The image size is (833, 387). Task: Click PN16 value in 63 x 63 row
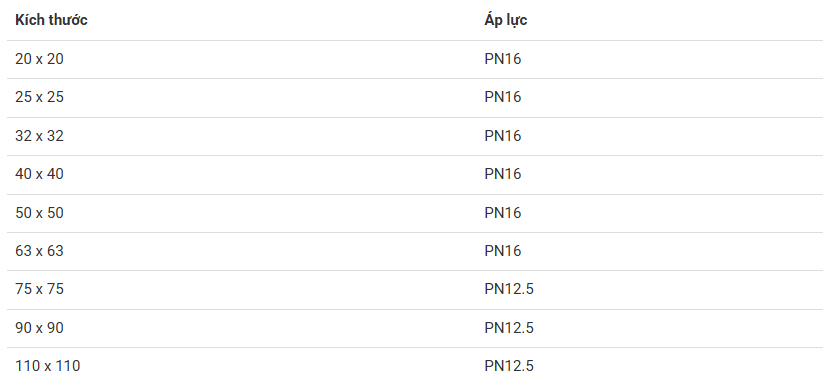pyautogui.click(x=503, y=251)
